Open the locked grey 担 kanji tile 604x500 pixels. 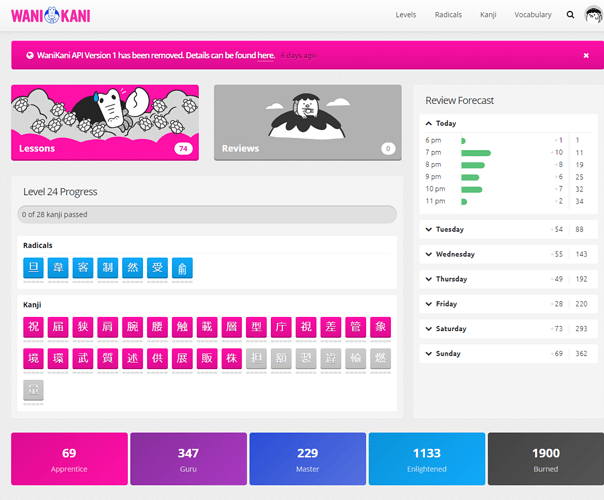(x=257, y=359)
